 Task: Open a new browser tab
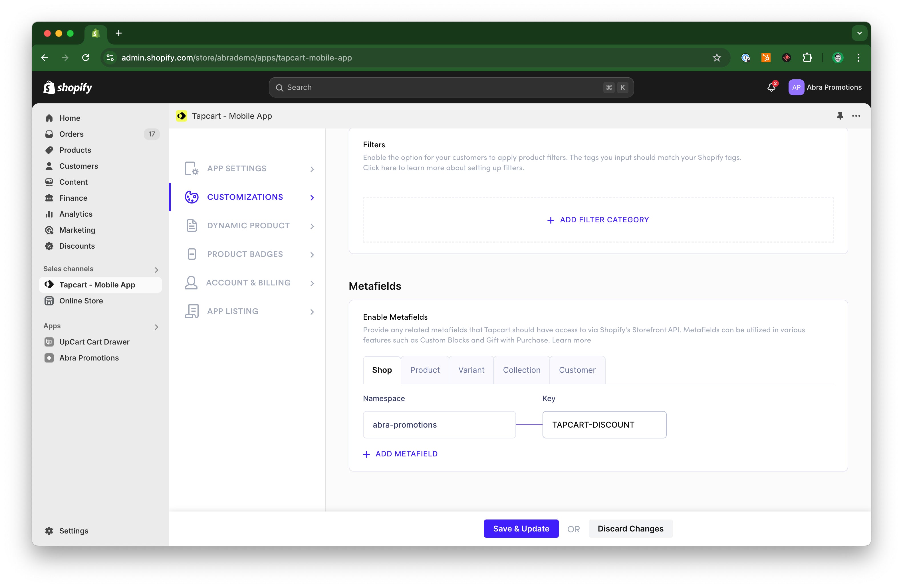119,33
